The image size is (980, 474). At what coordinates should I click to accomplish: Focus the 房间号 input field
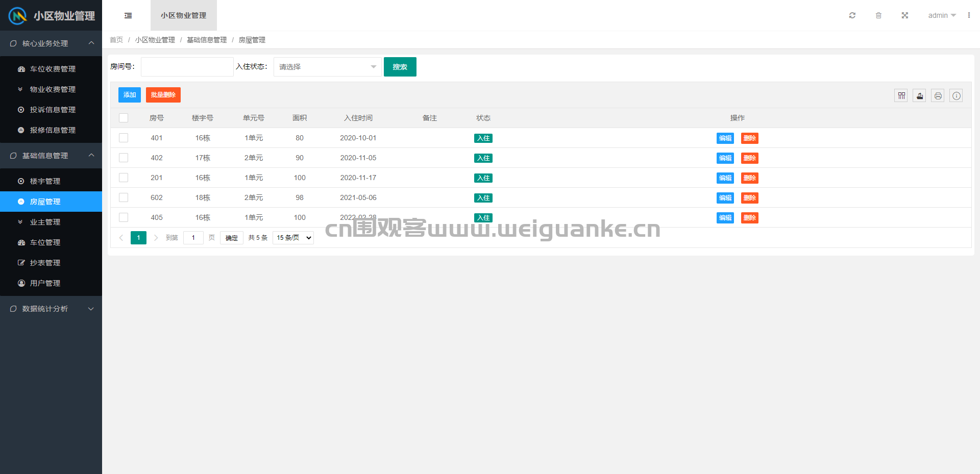point(187,67)
